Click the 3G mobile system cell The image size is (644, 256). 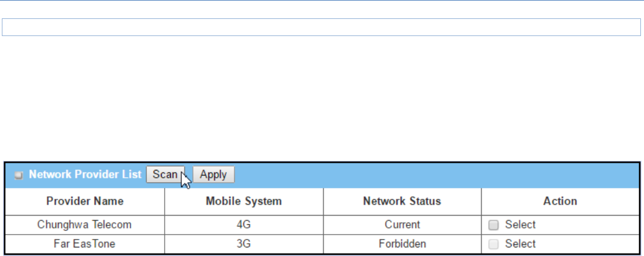(244, 244)
